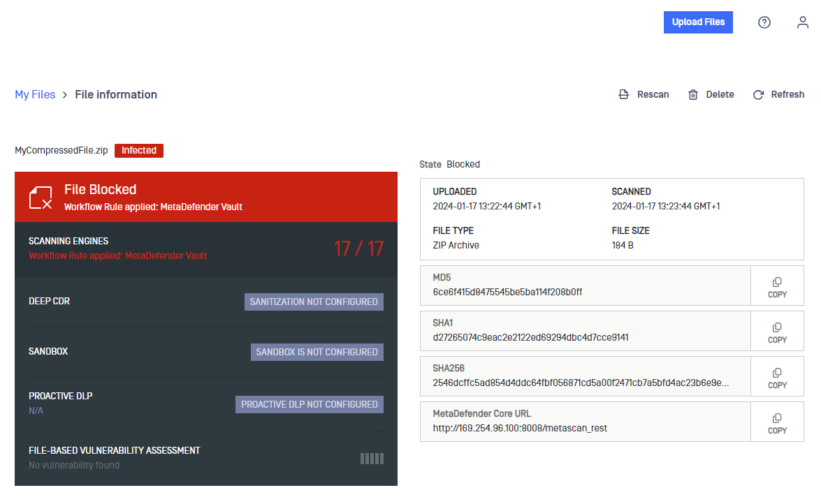The height and width of the screenshot is (504, 821).
Task: Open the user account profile icon
Action: click(802, 22)
